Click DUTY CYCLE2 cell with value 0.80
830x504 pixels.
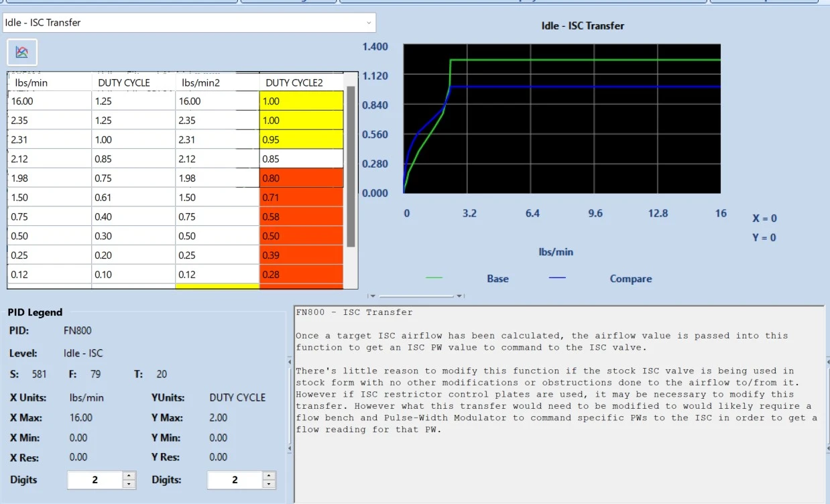(x=301, y=178)
